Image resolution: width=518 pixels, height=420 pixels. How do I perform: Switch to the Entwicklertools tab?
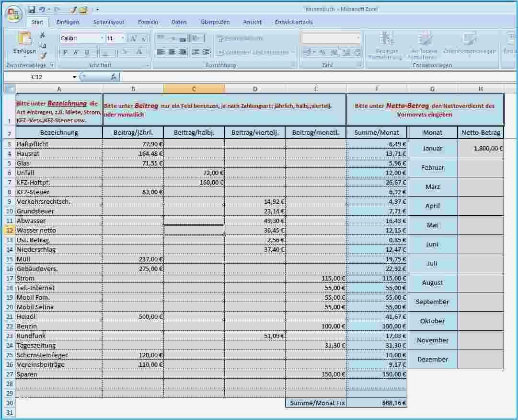(x=294, y=22)
